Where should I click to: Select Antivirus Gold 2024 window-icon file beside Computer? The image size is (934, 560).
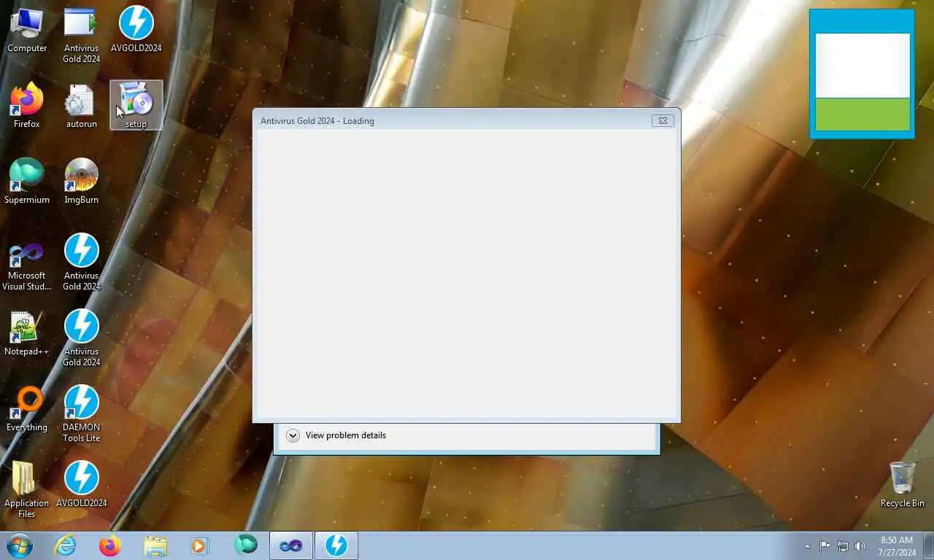[x=81, y=35]
